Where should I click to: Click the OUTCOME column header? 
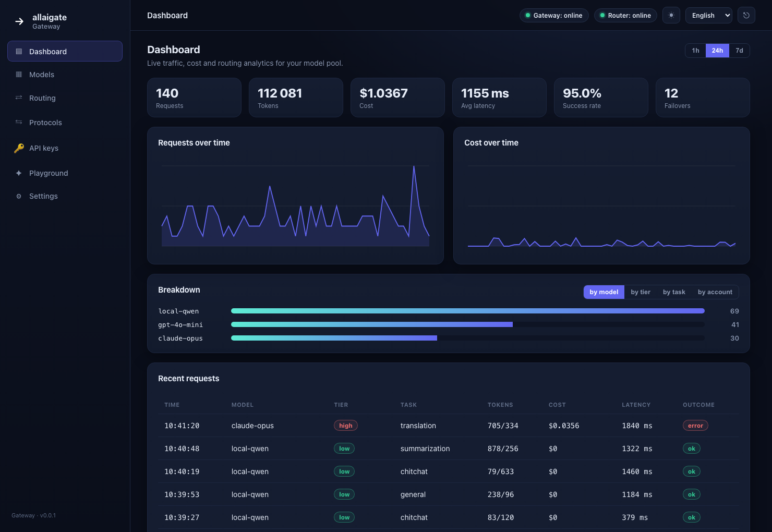tap(699, 405)
